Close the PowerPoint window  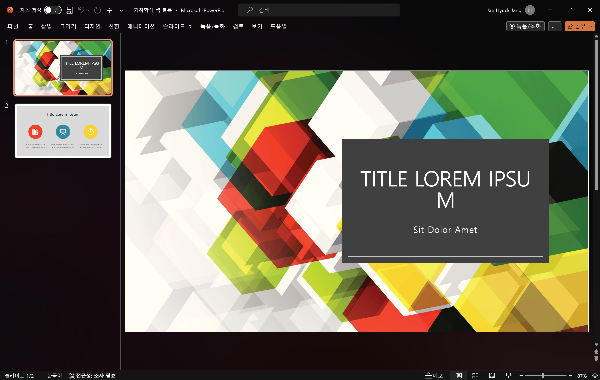tap(590, 10)
